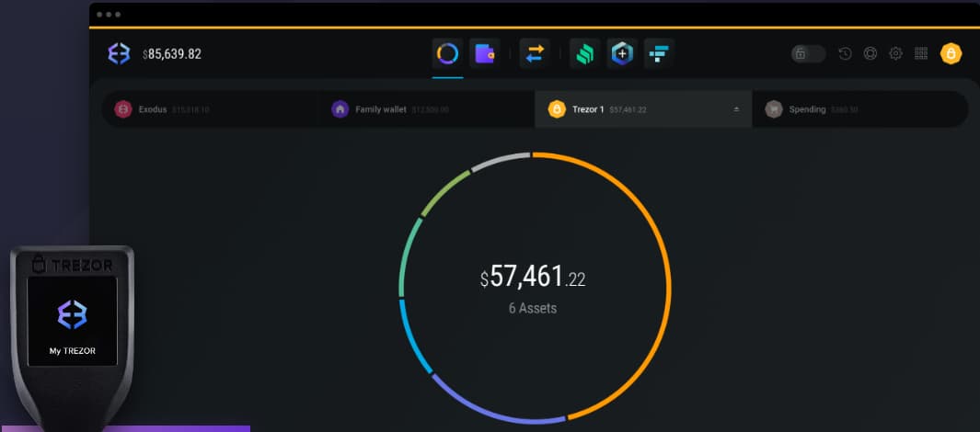Click the Exodus logo in header

[x=120, y=54]
